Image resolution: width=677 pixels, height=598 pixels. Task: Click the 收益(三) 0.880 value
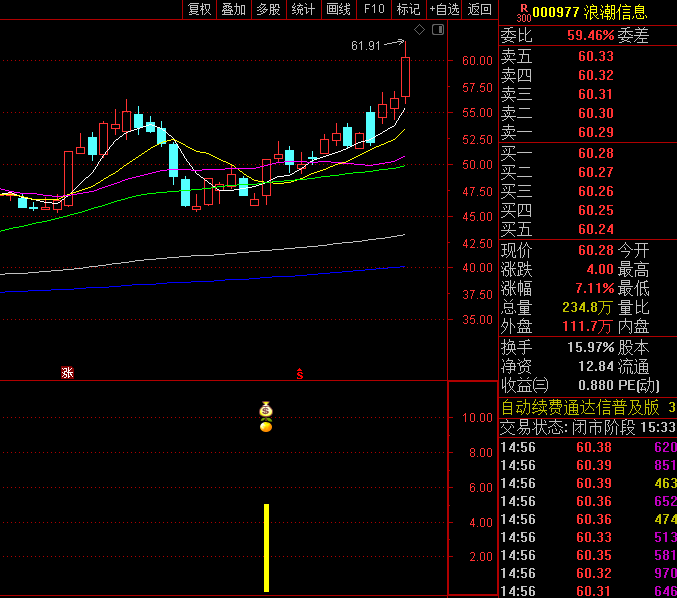point(596,385)
